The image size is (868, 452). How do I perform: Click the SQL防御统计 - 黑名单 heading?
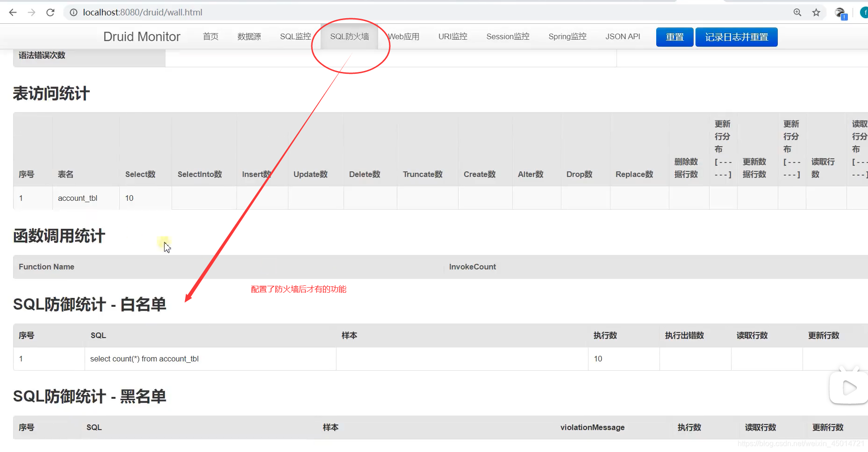point(90,396)
